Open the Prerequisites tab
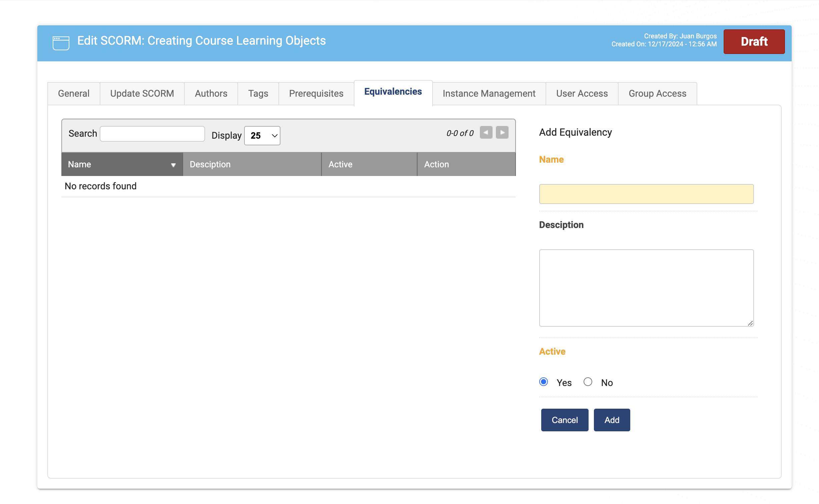819x504 pixels. (316, 94)
